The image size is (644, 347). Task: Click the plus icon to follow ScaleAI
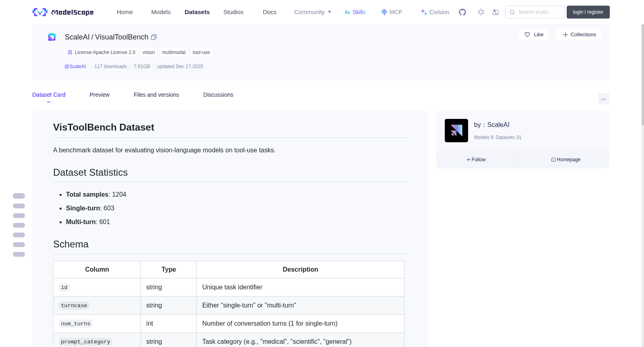pyautogui.click(x=469, y=160)
